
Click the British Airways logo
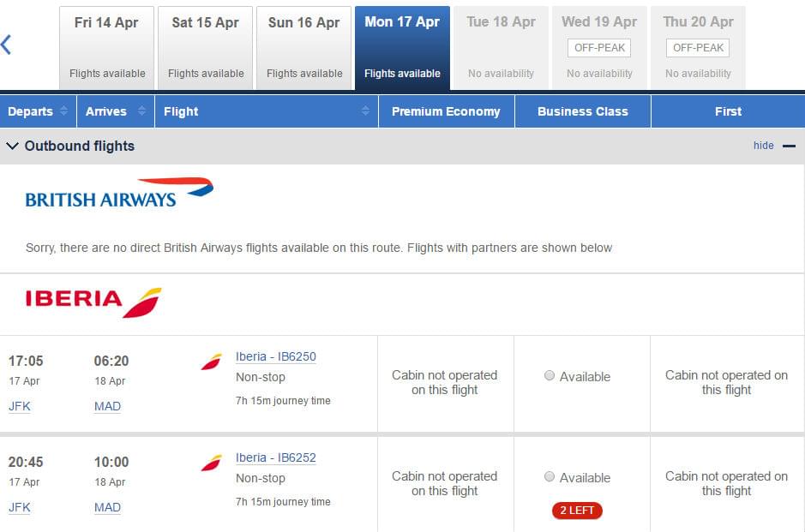[119, 193]
